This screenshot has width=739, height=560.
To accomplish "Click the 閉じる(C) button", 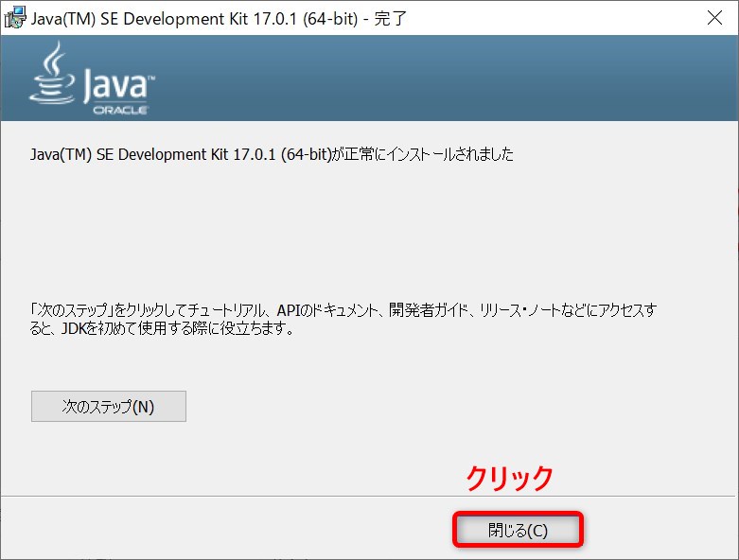I will [518, 530].
